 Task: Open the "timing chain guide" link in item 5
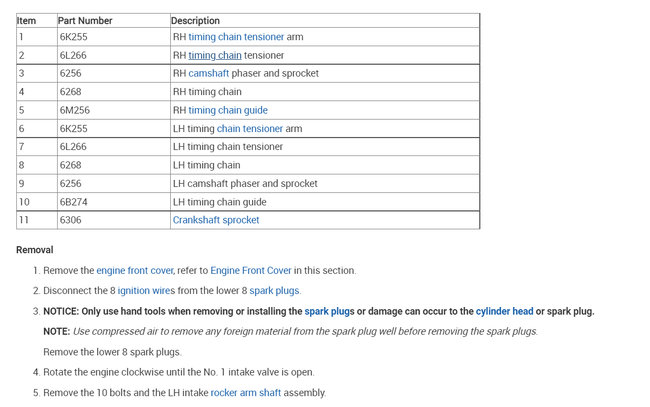[x=228, y=110]
